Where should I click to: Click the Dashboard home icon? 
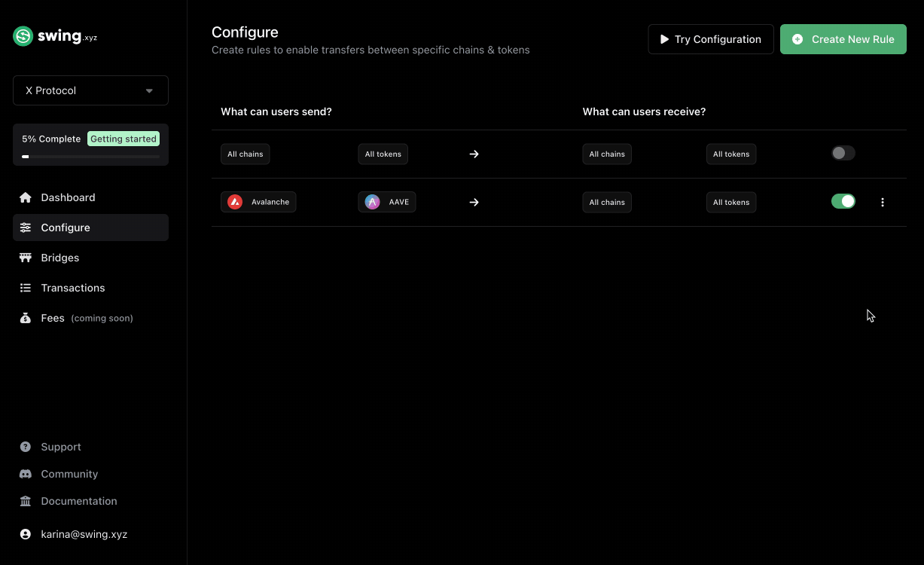point(26,197)
